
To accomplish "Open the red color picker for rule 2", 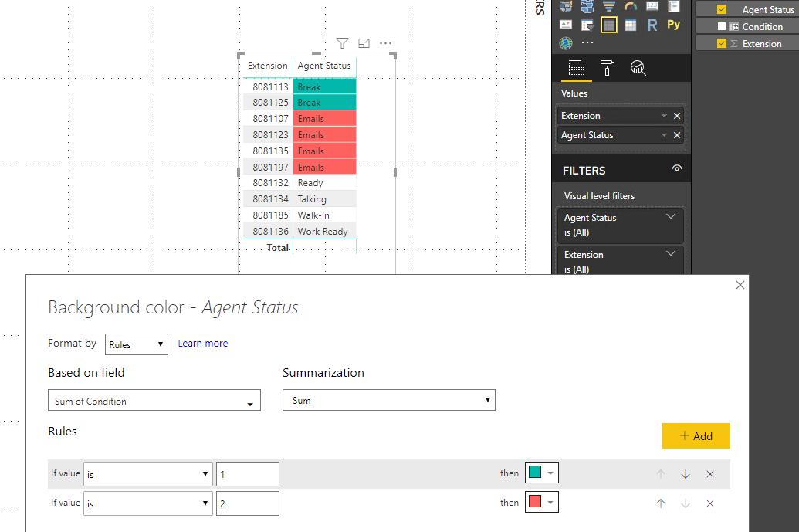I will point(542,502).
